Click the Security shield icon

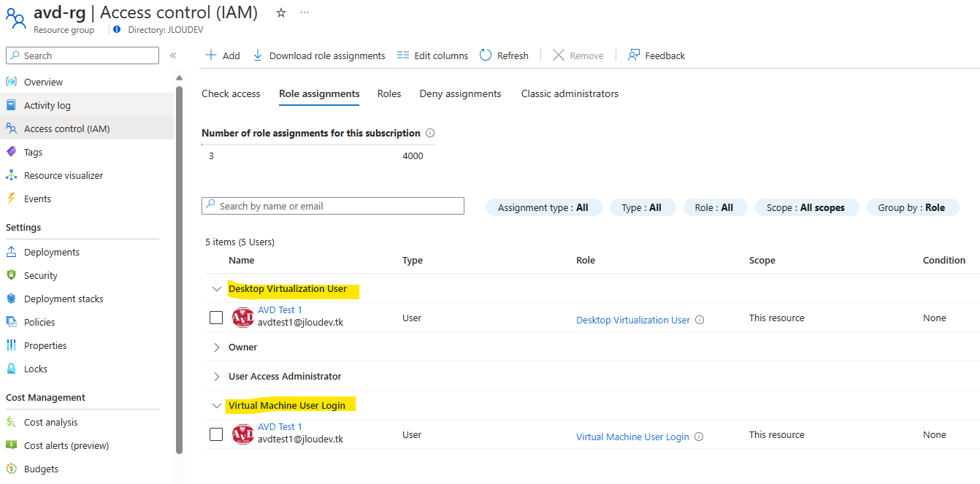[x=11, y=275]
